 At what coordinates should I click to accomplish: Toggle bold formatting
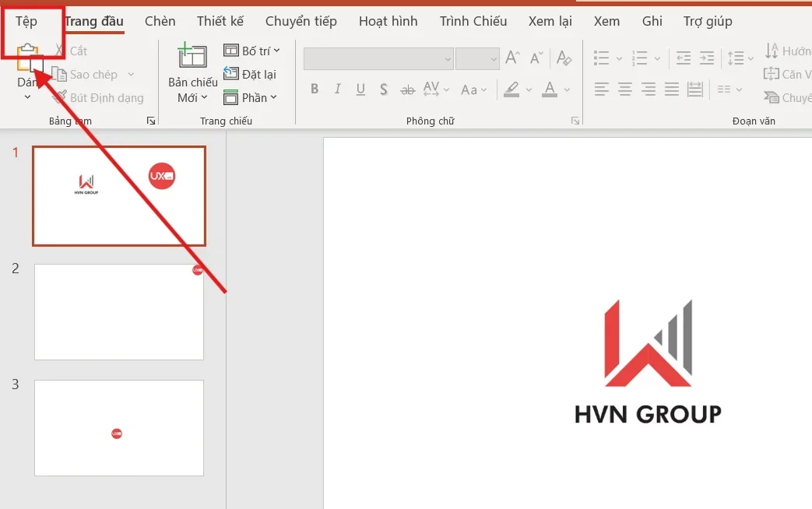click(315, 89)
